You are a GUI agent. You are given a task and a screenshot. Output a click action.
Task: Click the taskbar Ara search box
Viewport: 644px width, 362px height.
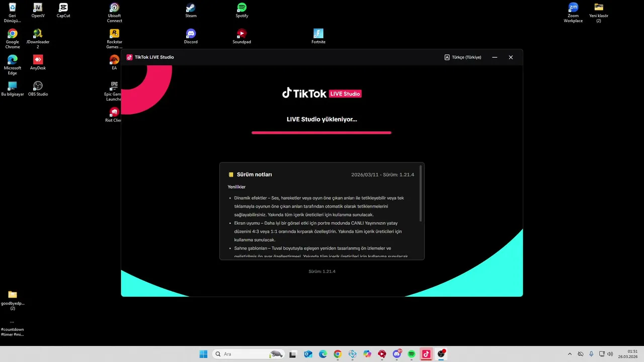(x=249, y=354)
